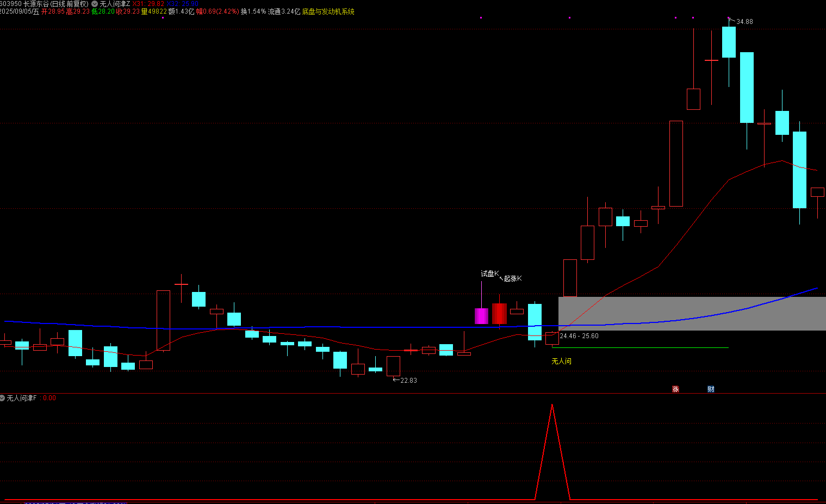
Task: Open the 无人问津F sub-indicator dropdown arrow
Action: pyautogui.click(x=3, y=398)
